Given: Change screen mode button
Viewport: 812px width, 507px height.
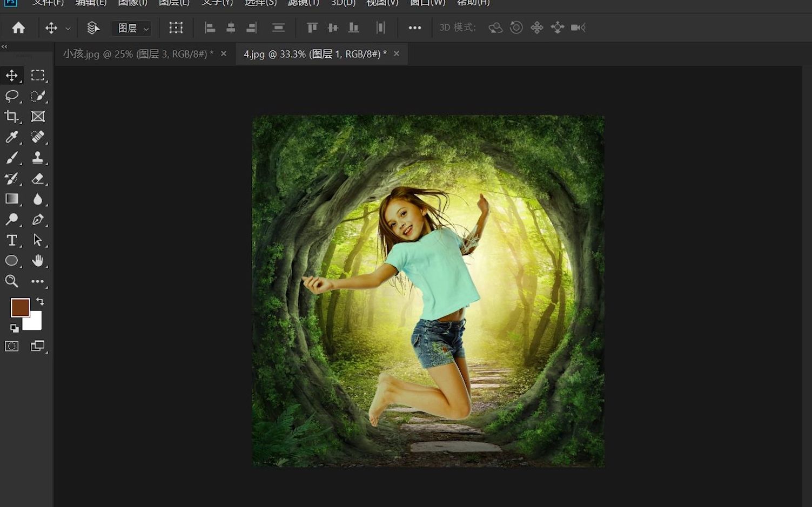Looking at the screenshot, I should (38, 346).
